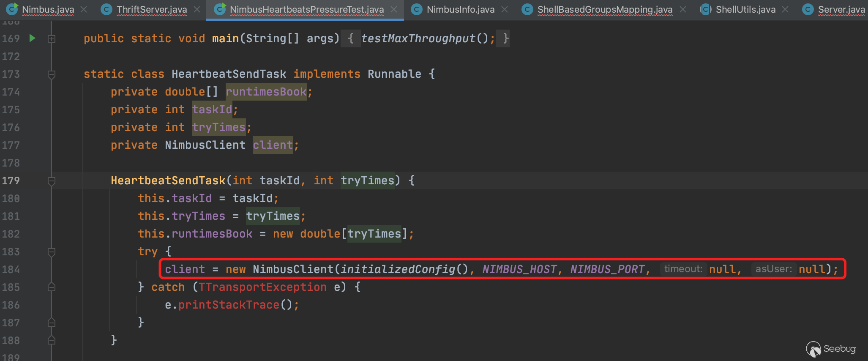The width and height of the screenshot is (868, 361).
Task: Click the main method name on line 169
Action: (226, 38)
